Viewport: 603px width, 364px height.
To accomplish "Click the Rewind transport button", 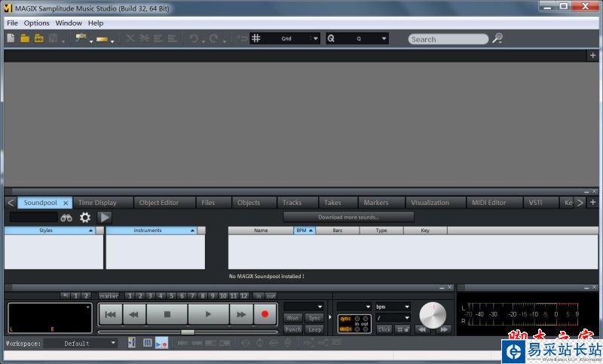I will (134, 314).
